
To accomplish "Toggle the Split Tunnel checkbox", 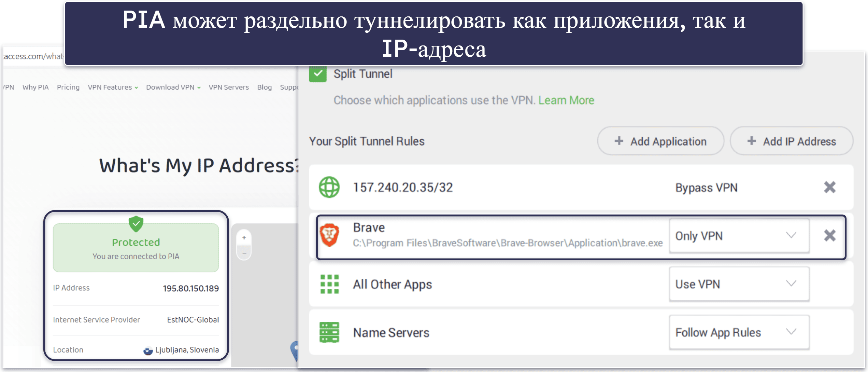I will coord(317,74).
